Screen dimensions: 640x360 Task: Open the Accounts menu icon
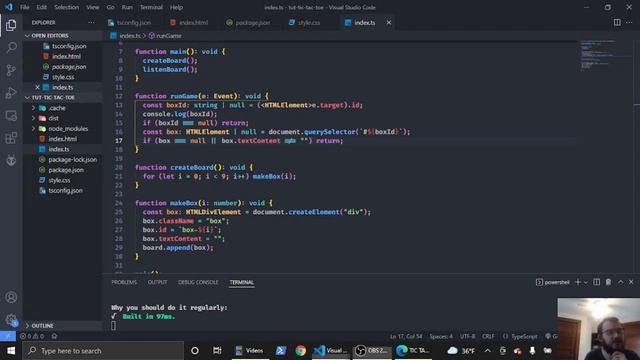11,297
